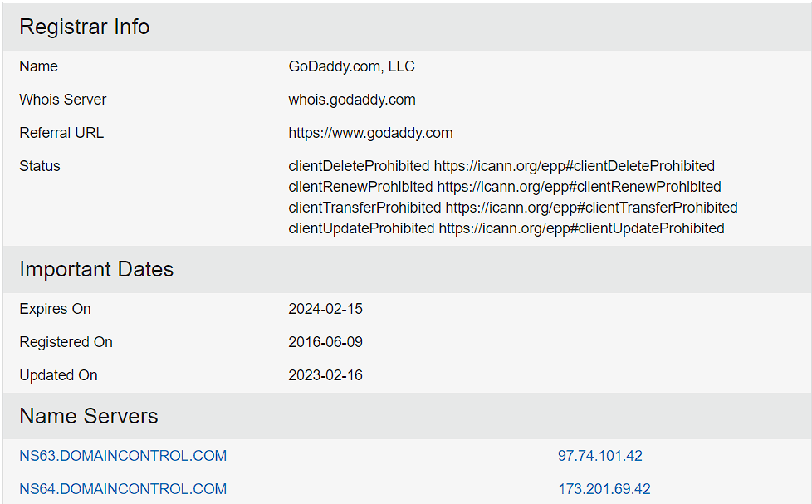Screen dimensions: 812x504
Task: Click the Expires On label
Action: click(55, 309)
